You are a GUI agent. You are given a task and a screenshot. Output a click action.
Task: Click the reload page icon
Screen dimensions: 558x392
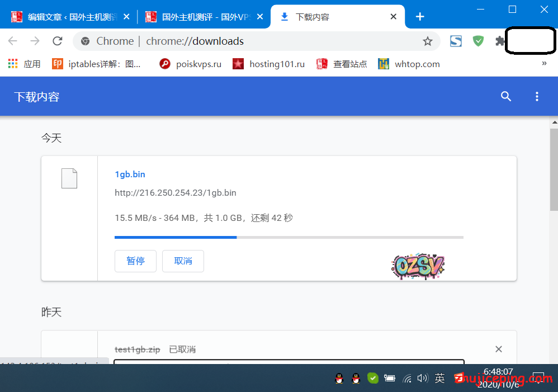[x=57, y=41]
